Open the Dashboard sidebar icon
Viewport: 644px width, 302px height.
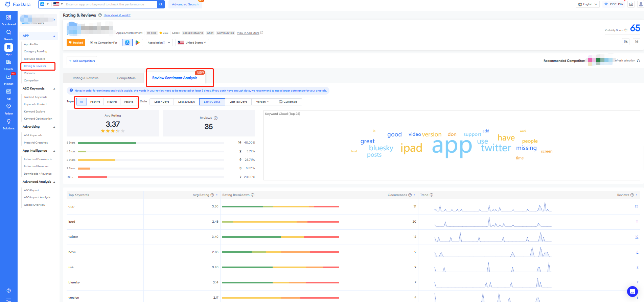(x=8, y=17)
